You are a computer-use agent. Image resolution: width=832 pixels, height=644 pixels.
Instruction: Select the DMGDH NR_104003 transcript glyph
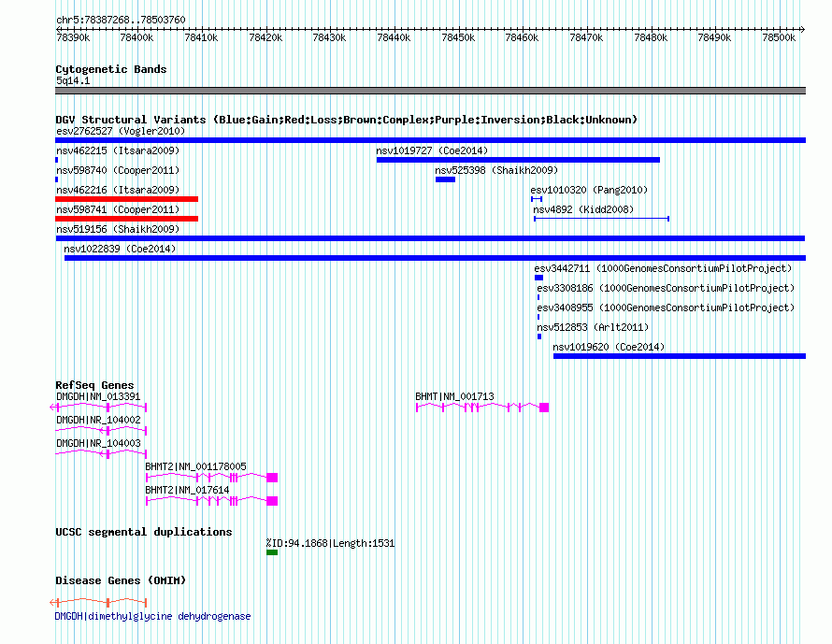(x=101, y=454)
